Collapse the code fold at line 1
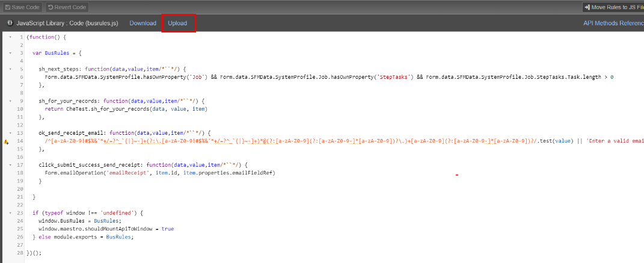Screen dimensions: 644x263 (10, 37)
